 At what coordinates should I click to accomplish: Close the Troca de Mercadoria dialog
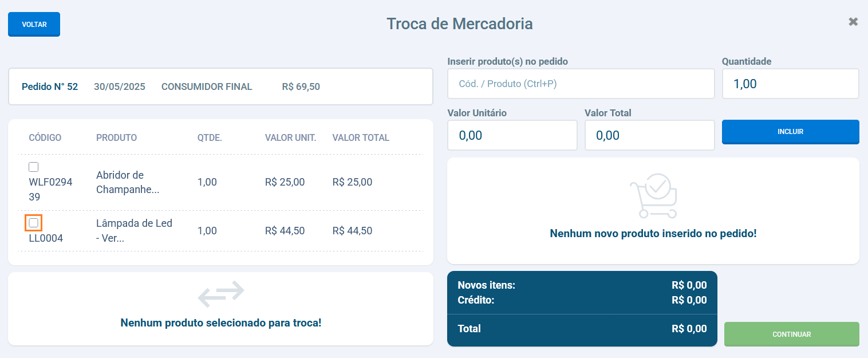(x=853, y=22)
